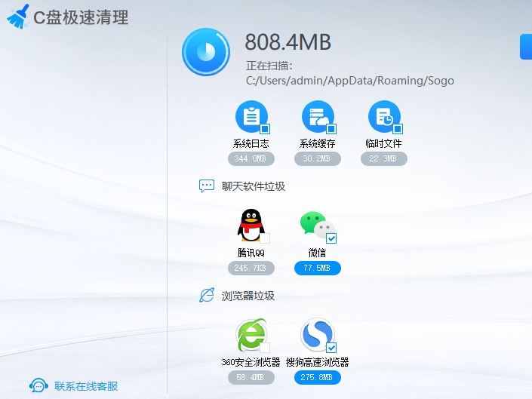532x399 pixels.
Task: Toggle the 系统日志 checkbox
Action: click(x=265, y=129)
